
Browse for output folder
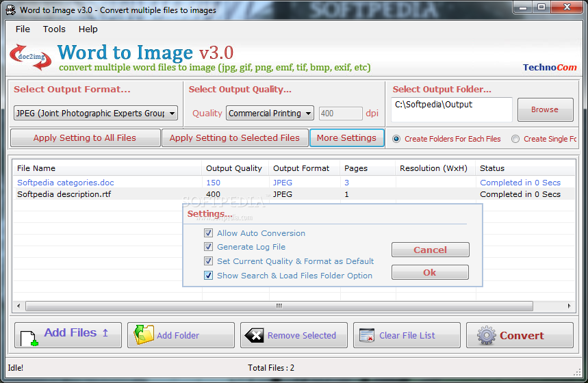pyautogui.click(x=546, y=110)
